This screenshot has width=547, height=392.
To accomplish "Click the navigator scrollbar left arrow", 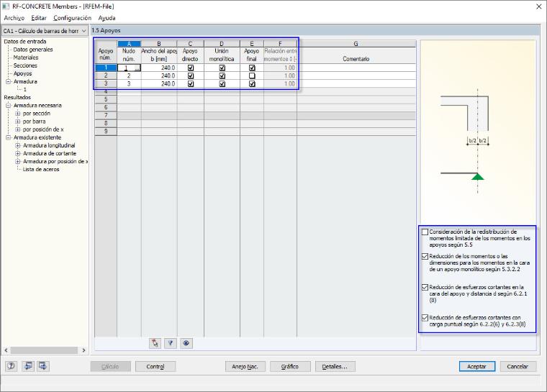I will coord(6,350).
